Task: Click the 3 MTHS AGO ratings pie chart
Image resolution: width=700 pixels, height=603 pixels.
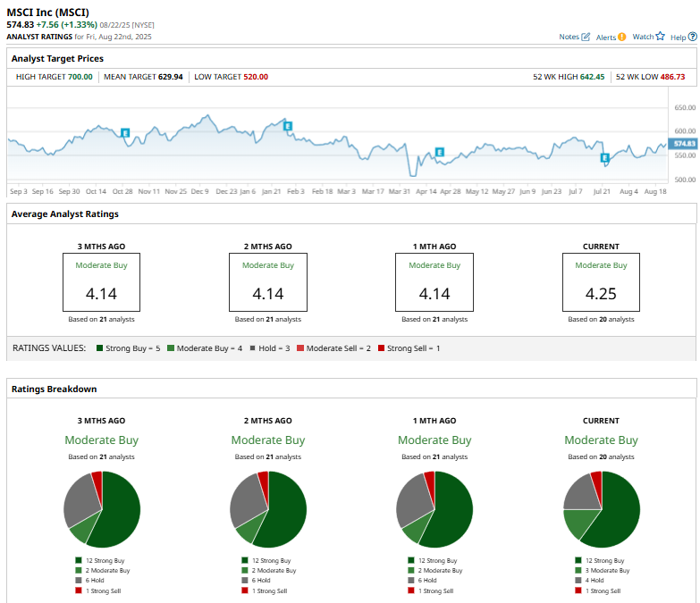Action: tap(102, 509)
